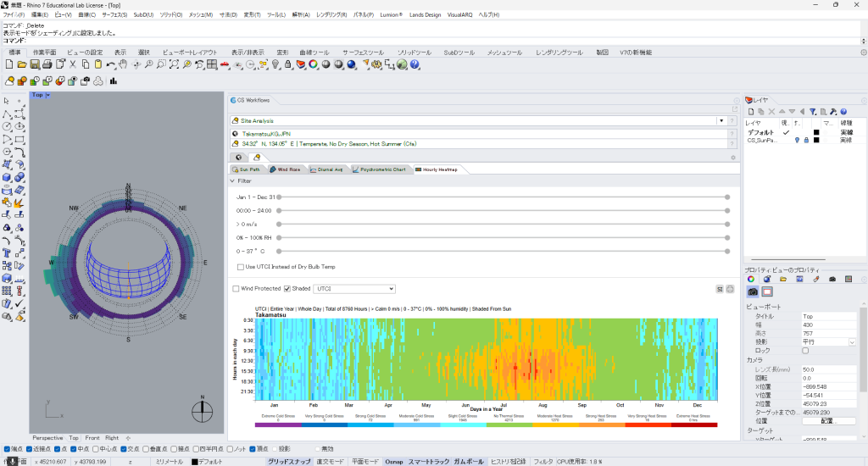The height and width of the screenshot is (466, 868).
Task: Collapse the Filter section
Action: point(233,180)
